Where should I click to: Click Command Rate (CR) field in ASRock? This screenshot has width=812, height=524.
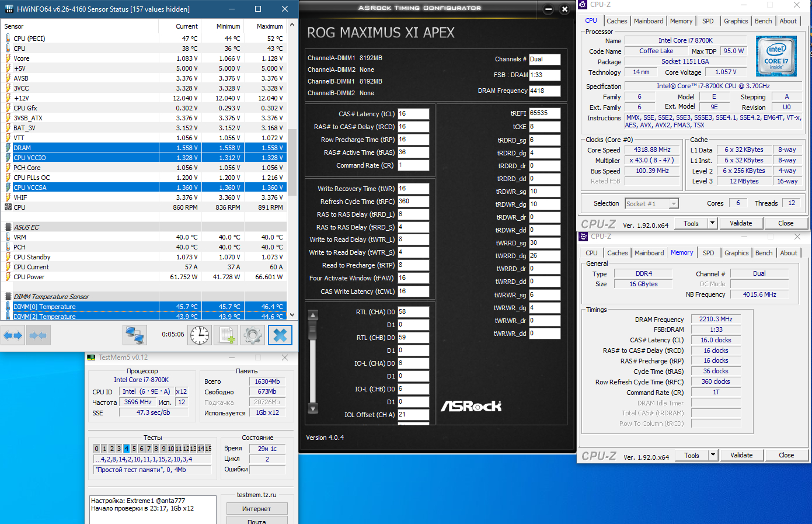[413, 165]
